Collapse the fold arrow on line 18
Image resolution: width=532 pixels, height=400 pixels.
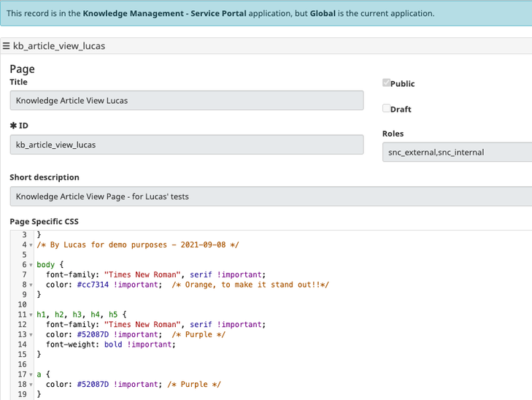tap(31, 385)
